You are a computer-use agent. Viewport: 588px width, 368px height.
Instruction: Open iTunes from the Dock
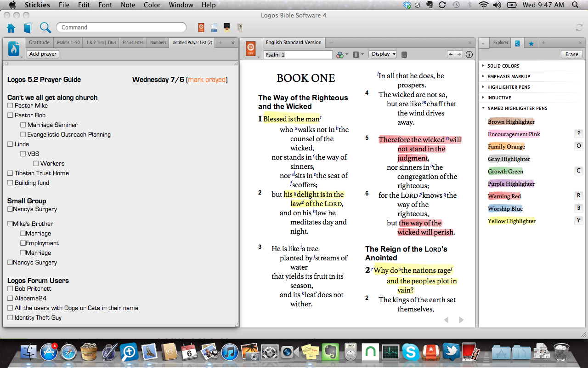(230, 352)
